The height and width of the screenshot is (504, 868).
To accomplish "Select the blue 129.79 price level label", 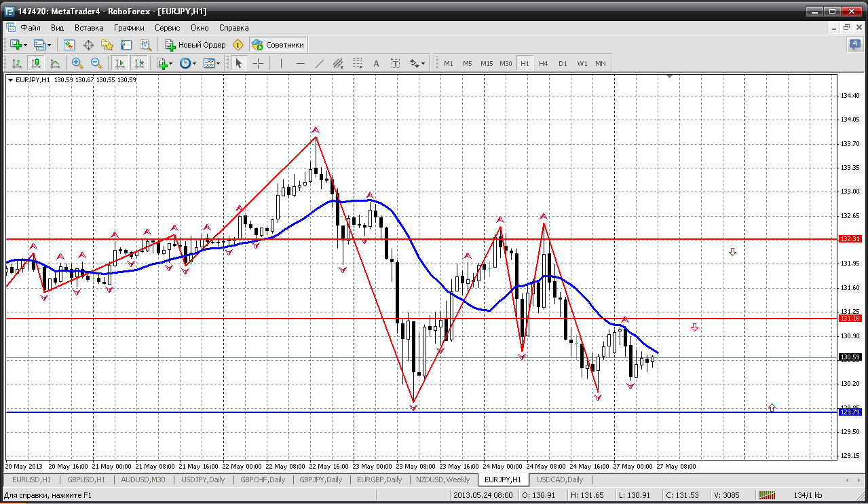I will coord(850,412).
